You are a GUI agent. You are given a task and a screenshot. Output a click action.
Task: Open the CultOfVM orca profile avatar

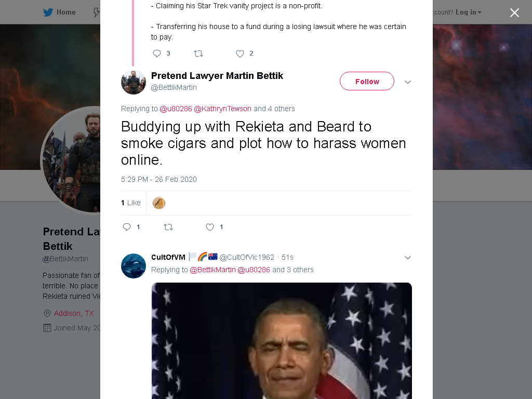pos(134,266)
